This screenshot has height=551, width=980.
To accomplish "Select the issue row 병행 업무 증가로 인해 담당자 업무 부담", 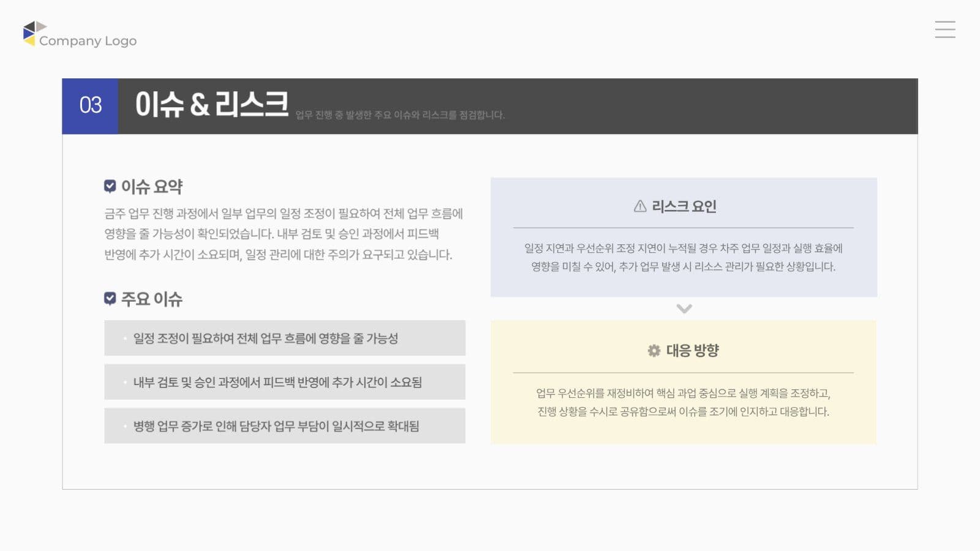I will (x=285, y=426).
